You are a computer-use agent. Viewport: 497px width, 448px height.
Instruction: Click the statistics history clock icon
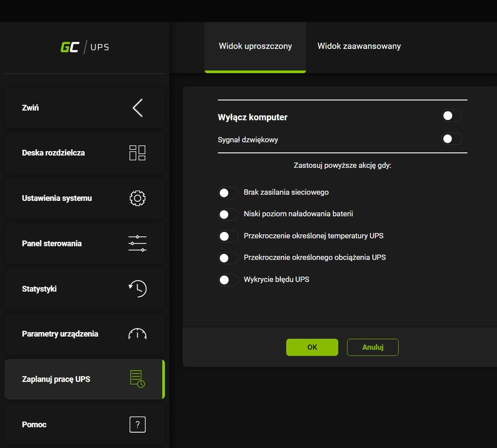(x=137, y=289)
